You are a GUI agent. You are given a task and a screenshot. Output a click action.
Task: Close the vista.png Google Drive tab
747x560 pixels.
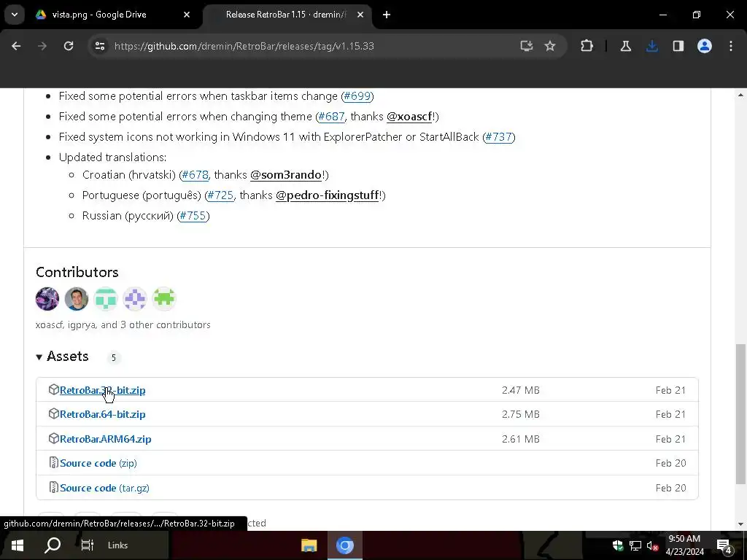pyautogui.click(x=187, y=15)
